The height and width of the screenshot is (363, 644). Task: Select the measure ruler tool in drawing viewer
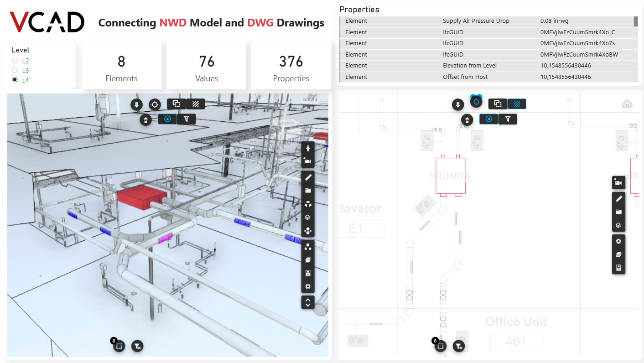[618, 198]
